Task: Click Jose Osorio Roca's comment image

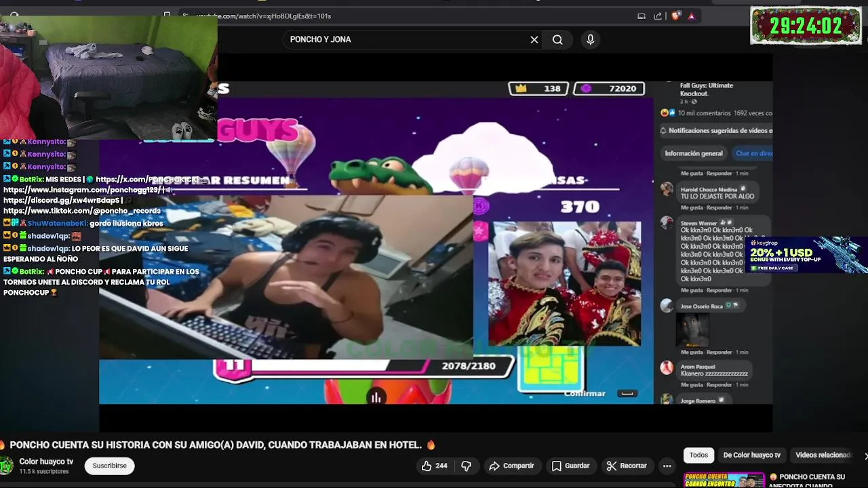Action: coord(692,331)
